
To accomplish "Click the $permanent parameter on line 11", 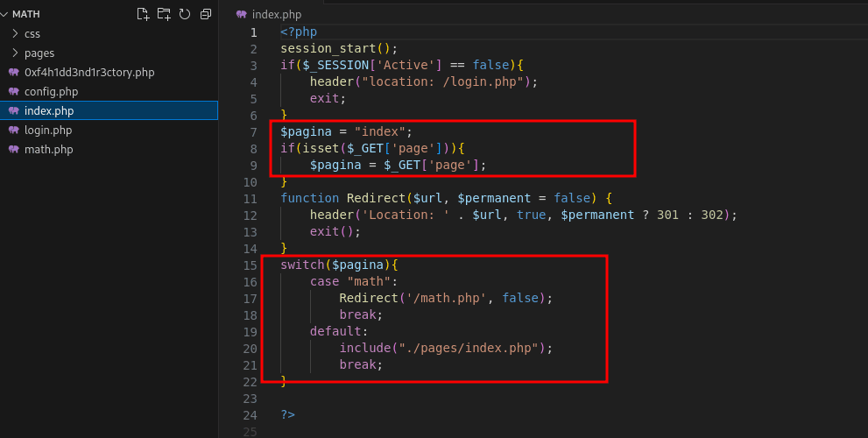I will pos(494,198).
